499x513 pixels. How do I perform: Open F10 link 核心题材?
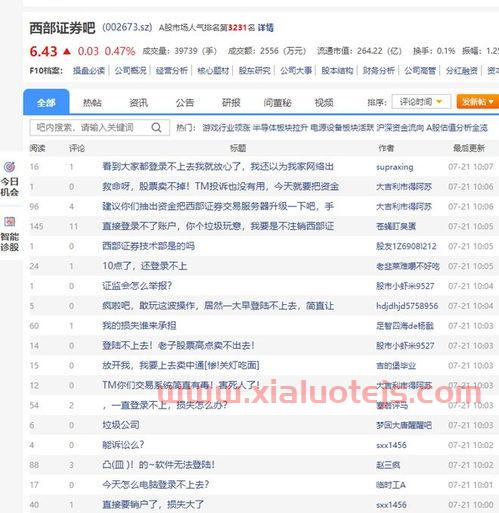click(213, 70)
